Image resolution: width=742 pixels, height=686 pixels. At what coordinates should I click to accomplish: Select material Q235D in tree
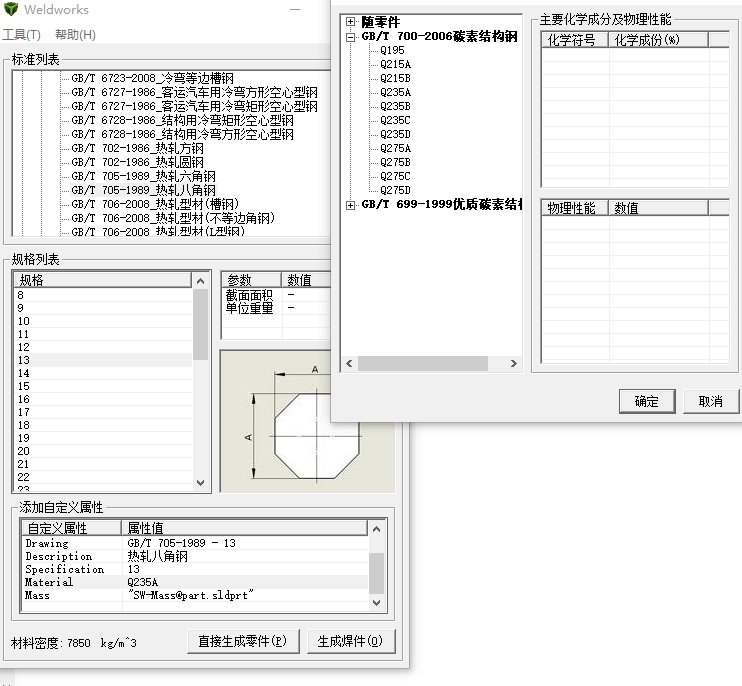(x=396, y=134)
